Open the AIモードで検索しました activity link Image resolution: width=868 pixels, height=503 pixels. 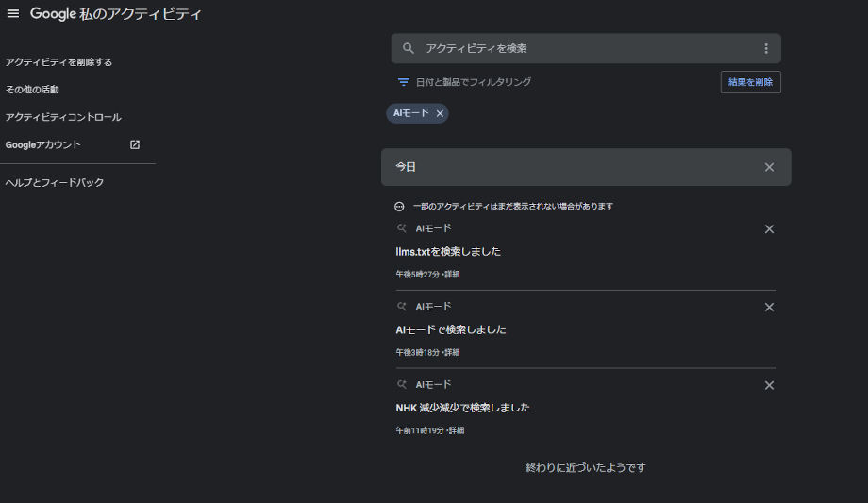coord(451,329)
